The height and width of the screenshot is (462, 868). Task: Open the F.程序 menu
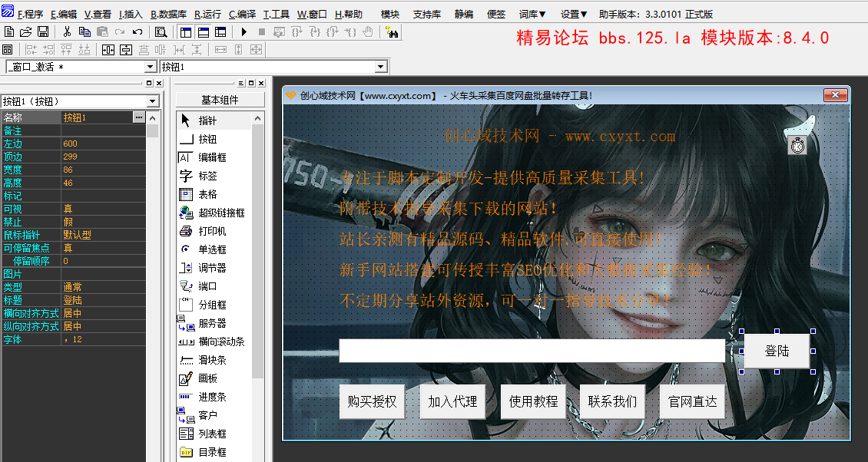(30, 15)
